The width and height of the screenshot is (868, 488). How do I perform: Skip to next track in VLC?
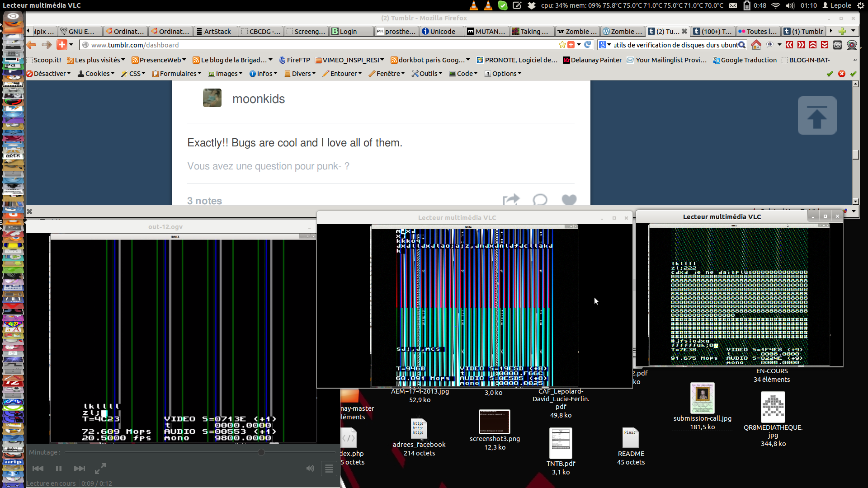tap(79, 469)
